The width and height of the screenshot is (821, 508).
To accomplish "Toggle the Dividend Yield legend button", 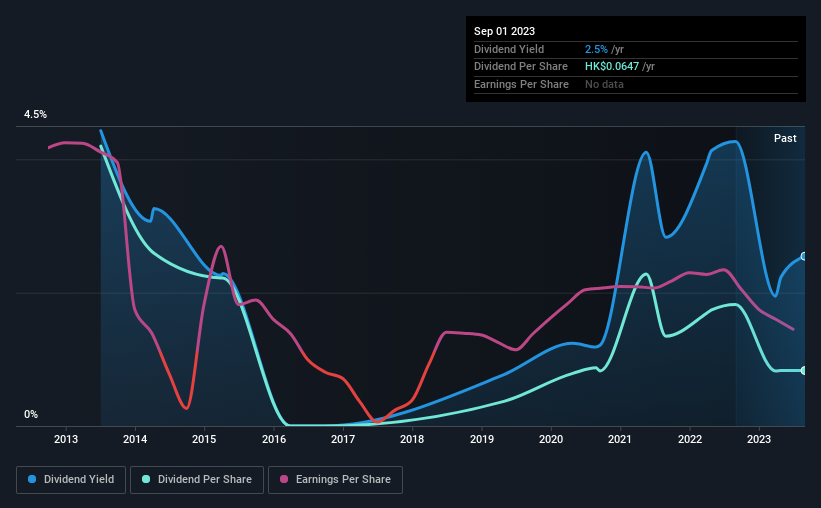I will pyautogui.click(x=71, y=480).
